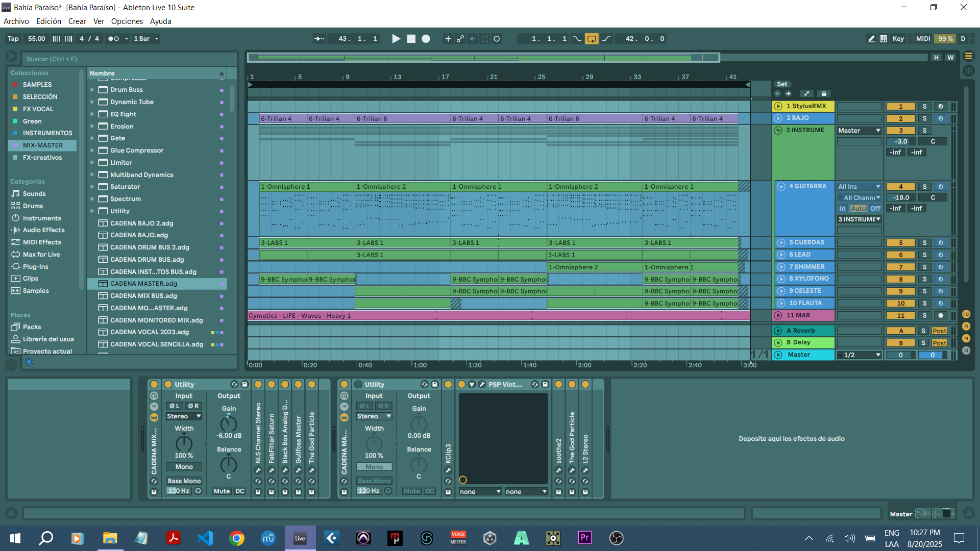
Task: Open the Crear menu
Action: [x=77, y=21]
